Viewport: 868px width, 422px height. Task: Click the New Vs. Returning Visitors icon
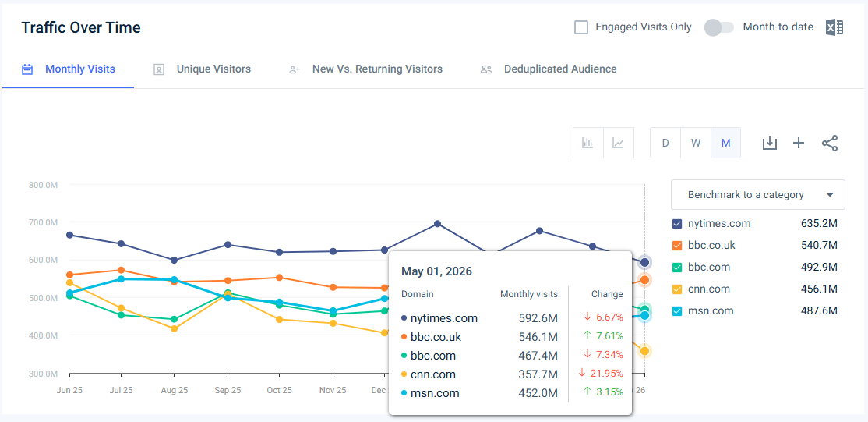295,69
